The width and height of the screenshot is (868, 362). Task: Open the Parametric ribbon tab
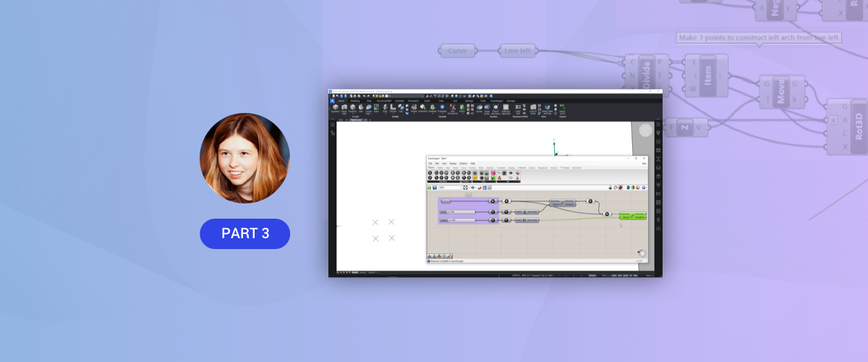[413, 101]
